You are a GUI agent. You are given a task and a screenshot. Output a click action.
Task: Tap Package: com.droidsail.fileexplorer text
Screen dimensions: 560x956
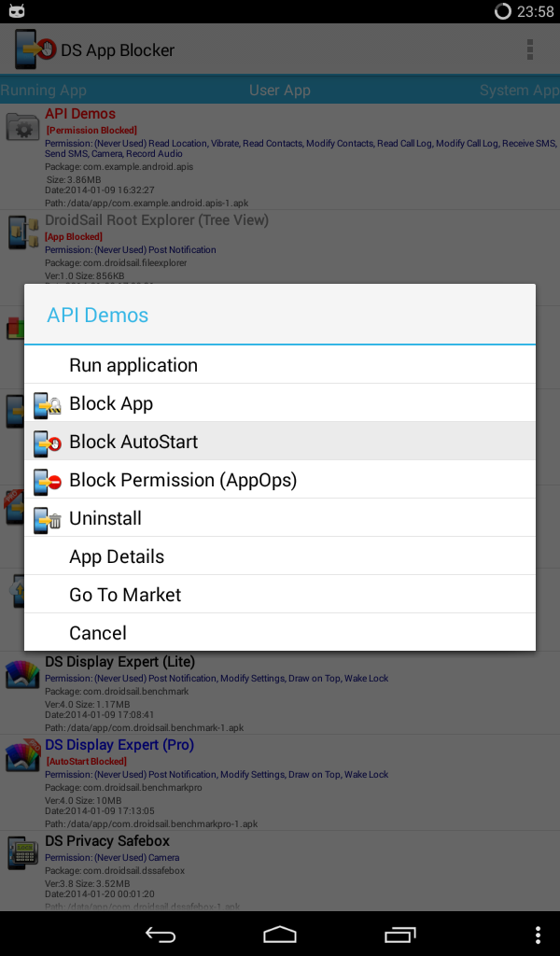pos(116,263)
